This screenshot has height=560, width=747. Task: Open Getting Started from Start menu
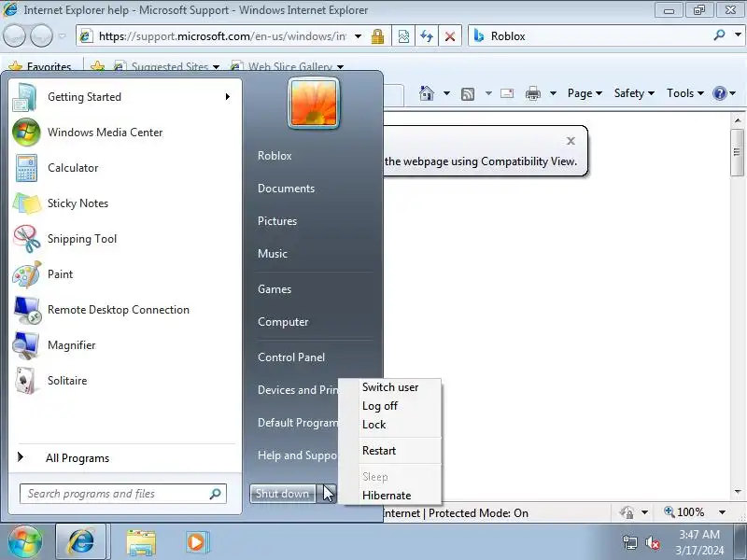pos(124,97)
